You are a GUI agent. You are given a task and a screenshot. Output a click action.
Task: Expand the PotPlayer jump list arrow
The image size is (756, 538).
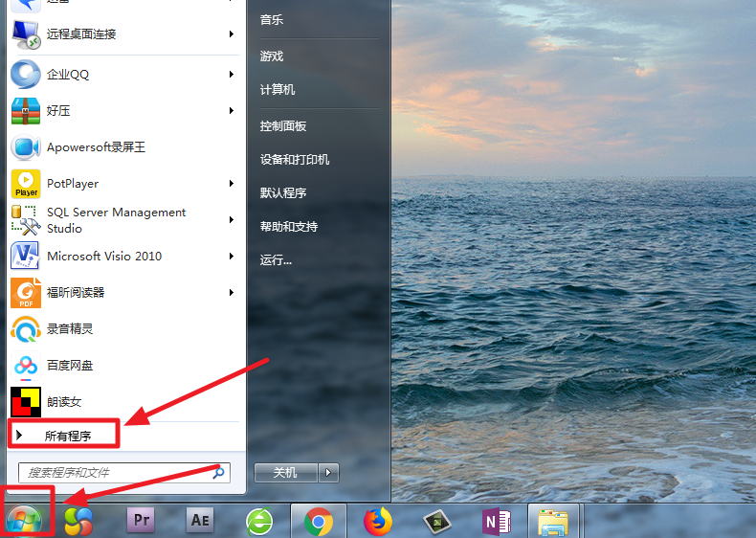tap(232, 184)
